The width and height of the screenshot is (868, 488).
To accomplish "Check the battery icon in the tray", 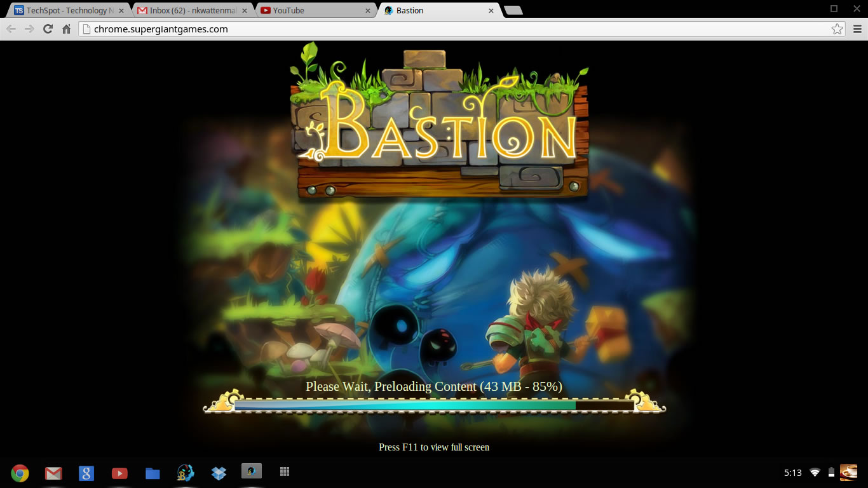I will tap(831, 473).
